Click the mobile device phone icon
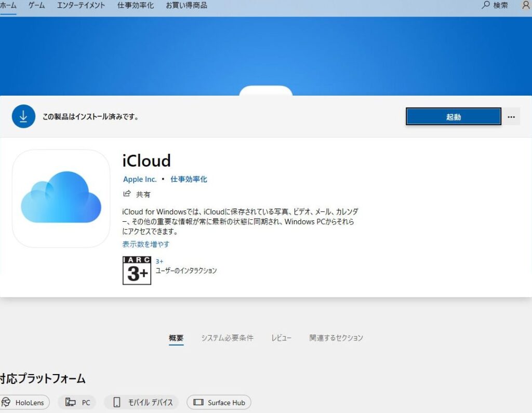Screen dimensions: 532x413 [x=117, y=402]
